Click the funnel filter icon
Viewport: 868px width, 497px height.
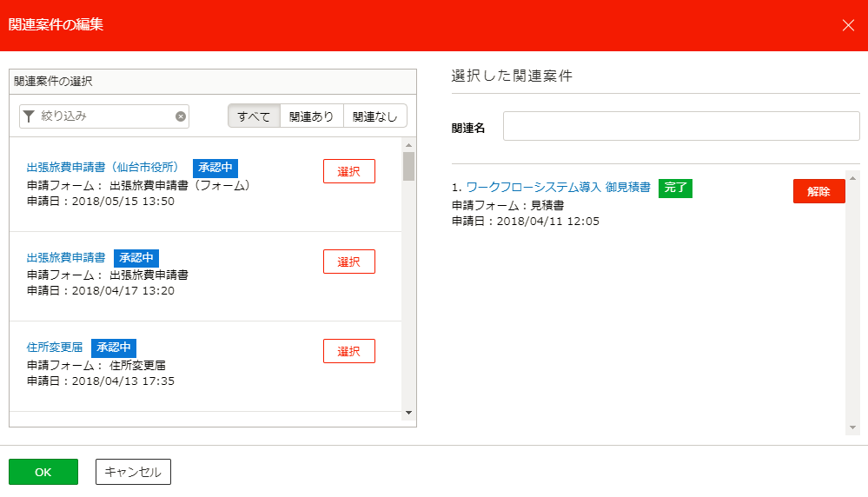point(29,116)
